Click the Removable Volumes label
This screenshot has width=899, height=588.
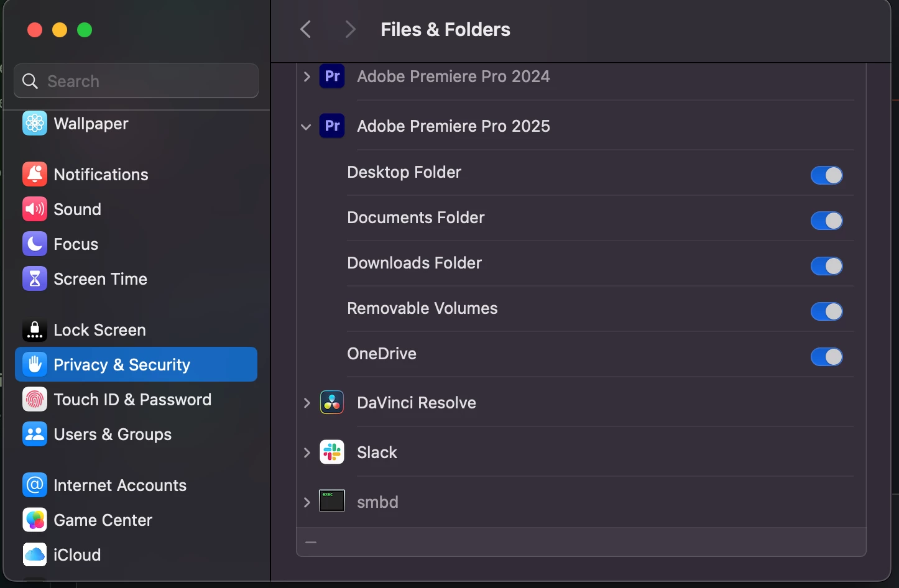pos(422,308)
